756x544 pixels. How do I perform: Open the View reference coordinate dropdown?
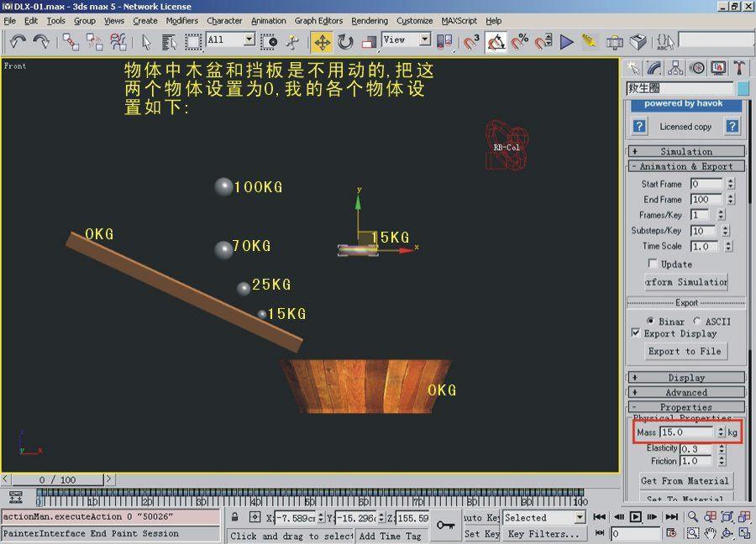point(424,39)
